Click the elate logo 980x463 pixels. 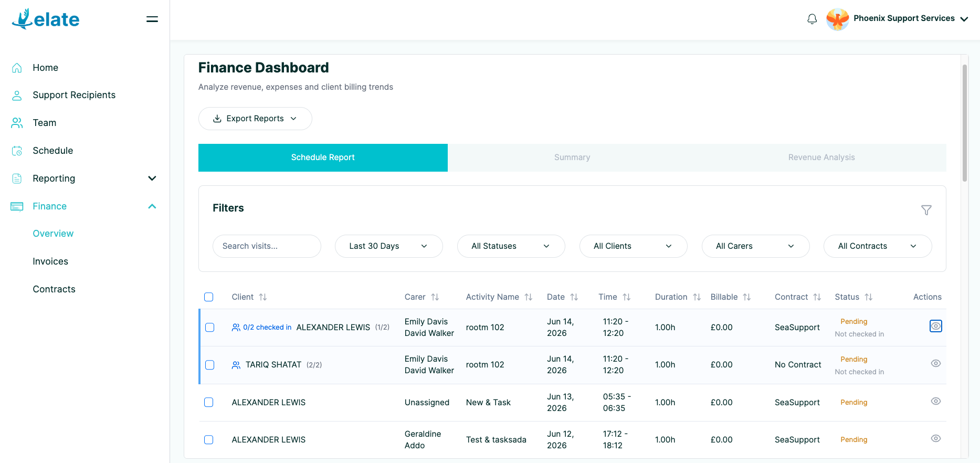(46, 19)
